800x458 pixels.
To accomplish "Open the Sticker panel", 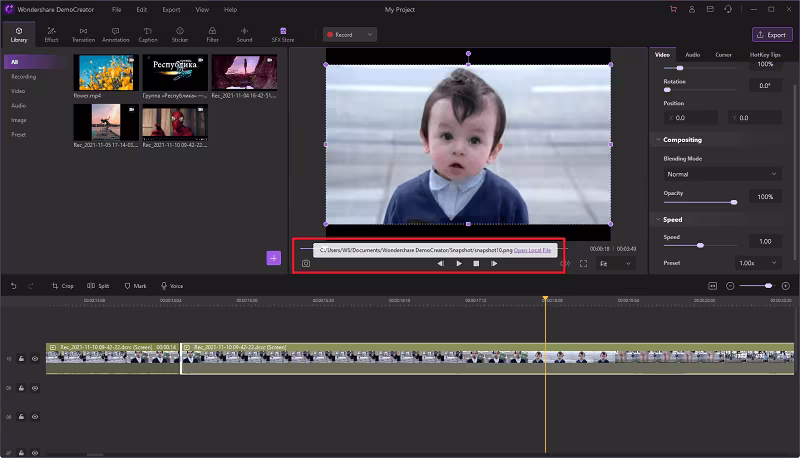I will [x=180, y=35].
